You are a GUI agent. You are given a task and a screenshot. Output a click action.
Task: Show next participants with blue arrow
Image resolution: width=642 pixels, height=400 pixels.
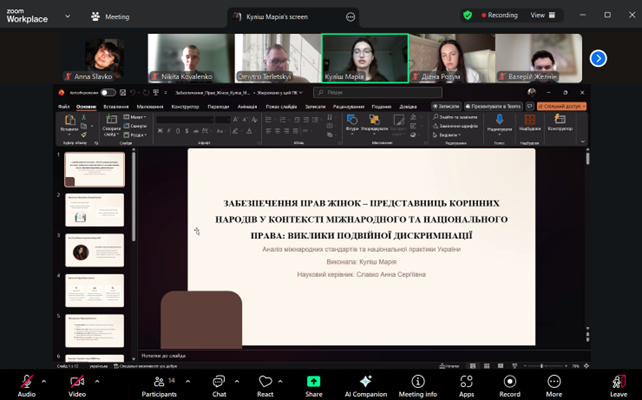598,58
